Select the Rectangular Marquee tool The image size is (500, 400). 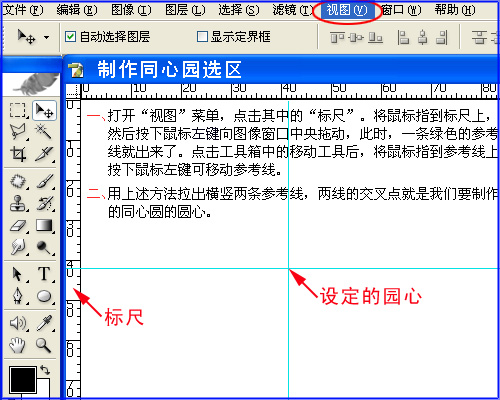click(x=17, y=110)
